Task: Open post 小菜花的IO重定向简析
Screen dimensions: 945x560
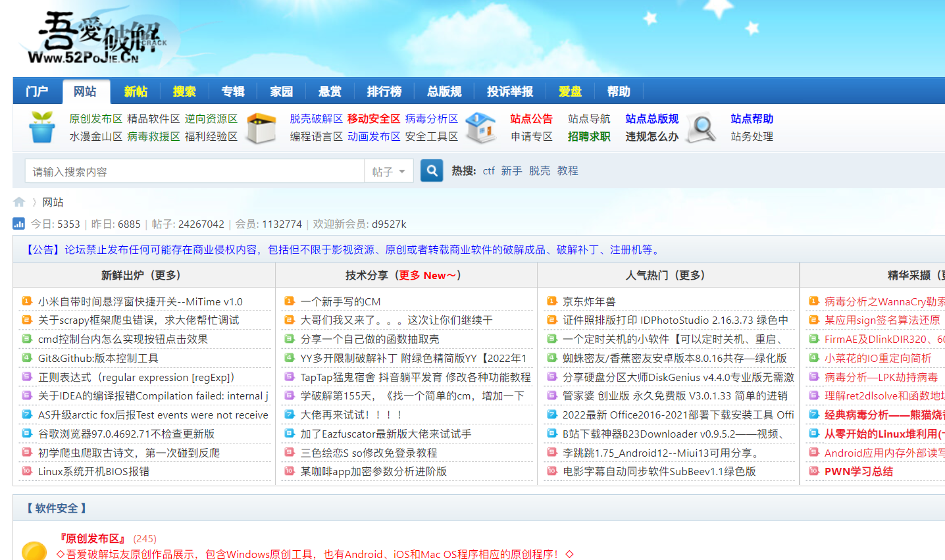Action: click(x=878, y=358)
